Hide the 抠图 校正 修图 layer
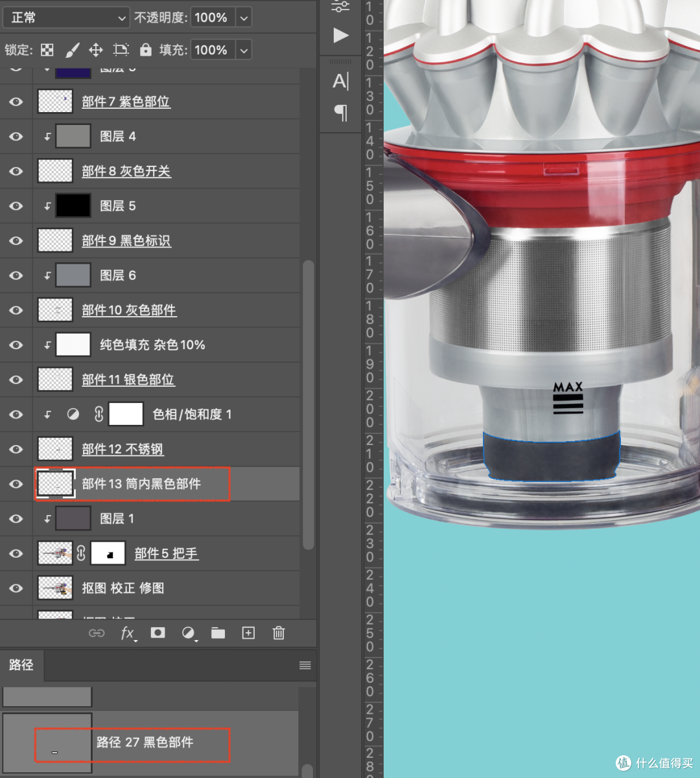700x778 pixels. 16,588
